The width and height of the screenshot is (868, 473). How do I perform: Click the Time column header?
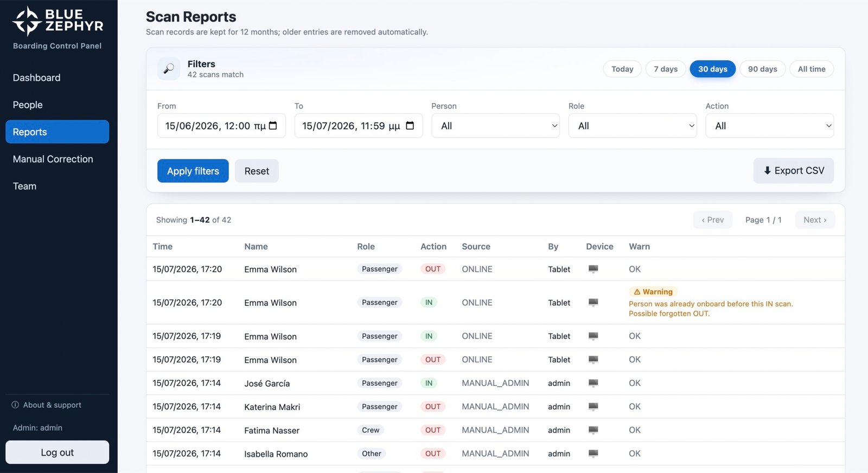(x=163, y=246)
